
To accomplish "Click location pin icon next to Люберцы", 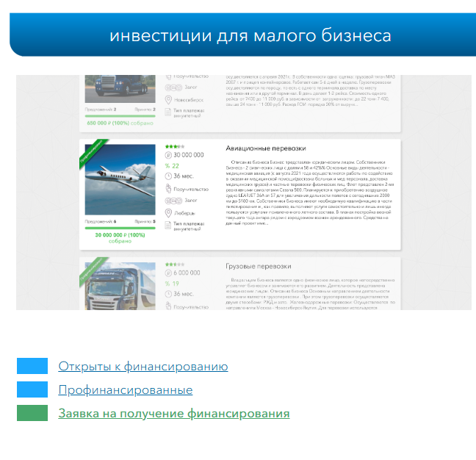I will [x=168, y=213].
